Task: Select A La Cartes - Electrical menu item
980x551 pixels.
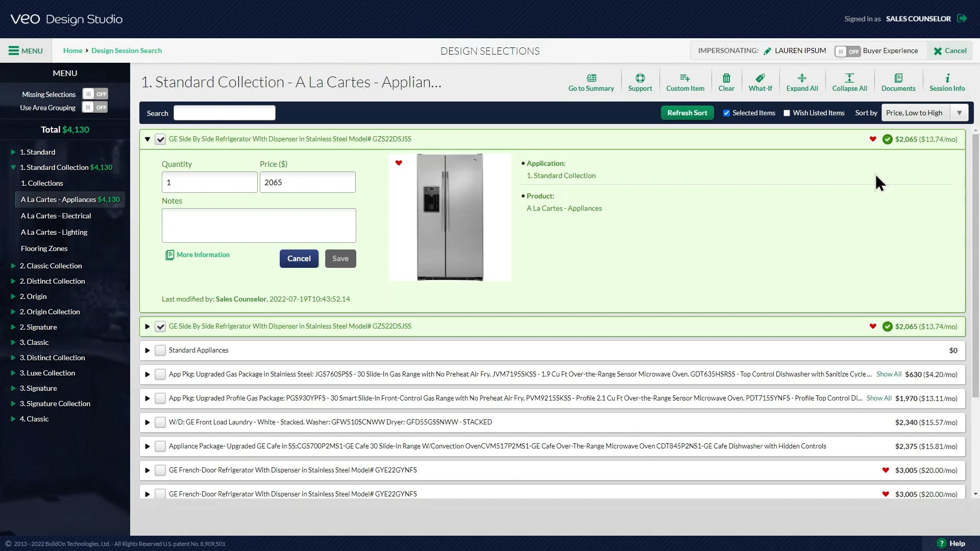Action: [56, 216]
